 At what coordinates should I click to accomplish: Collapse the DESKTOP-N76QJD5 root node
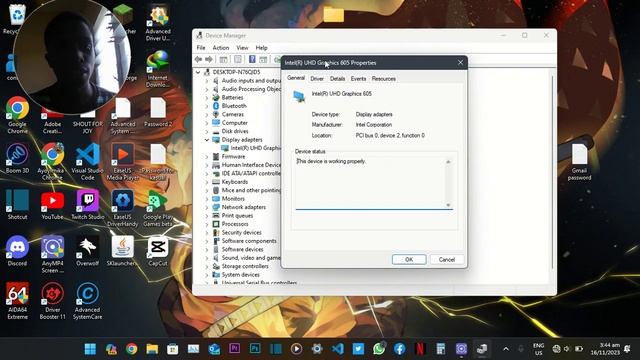point(198,72)
